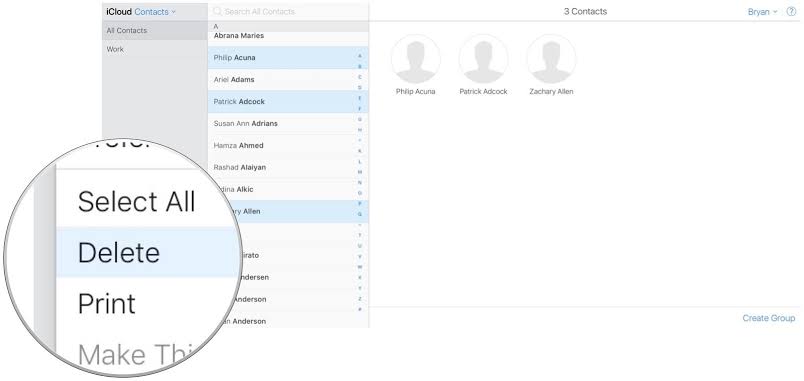Click the search magnifier icon
The width and height of the screenshot is (804, 381).
click(217, 11)
